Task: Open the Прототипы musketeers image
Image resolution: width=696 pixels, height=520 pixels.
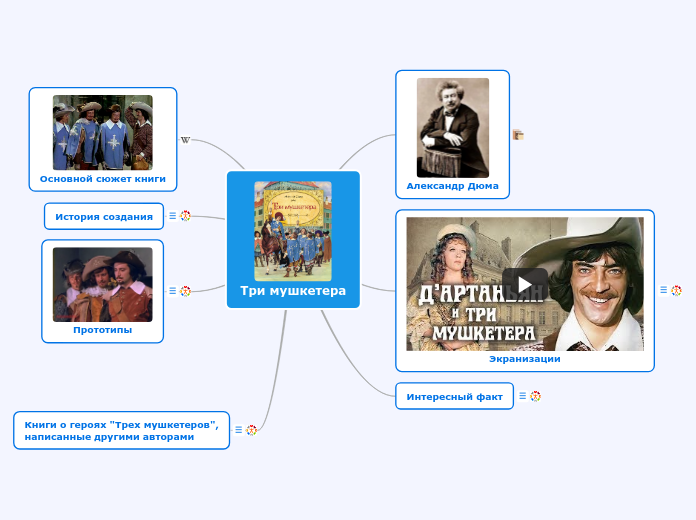Action: [103, 285]
